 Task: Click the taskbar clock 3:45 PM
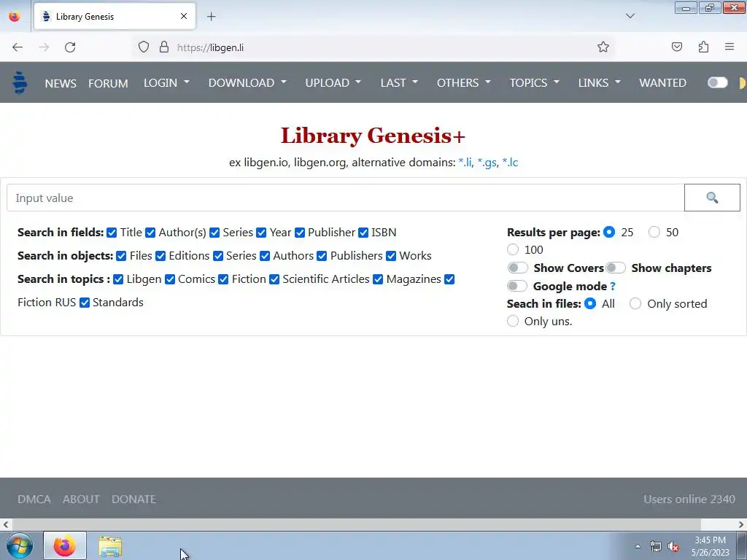click(710, 546)
